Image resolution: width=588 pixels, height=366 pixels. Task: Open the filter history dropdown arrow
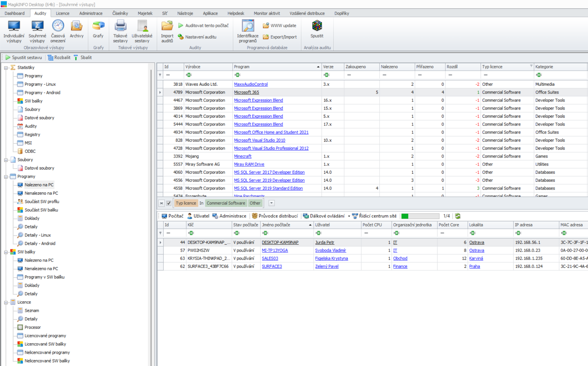(x=271, y=203)
